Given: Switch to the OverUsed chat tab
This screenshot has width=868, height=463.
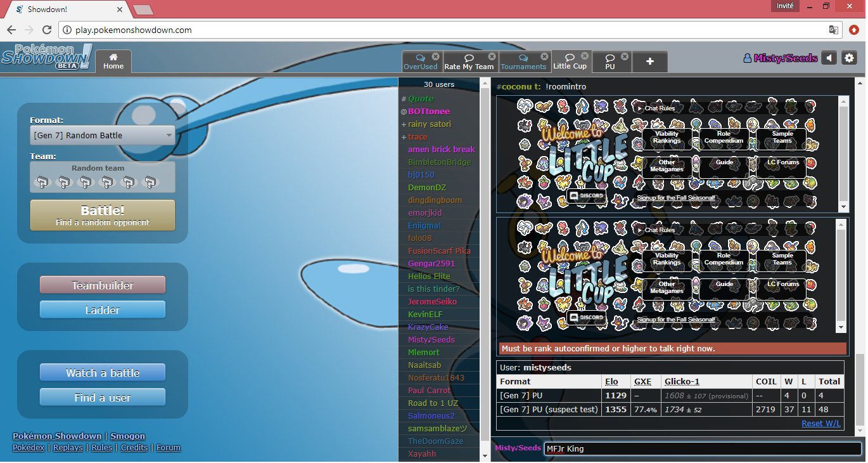Looking at the screenshot, I should click(421, 62).
